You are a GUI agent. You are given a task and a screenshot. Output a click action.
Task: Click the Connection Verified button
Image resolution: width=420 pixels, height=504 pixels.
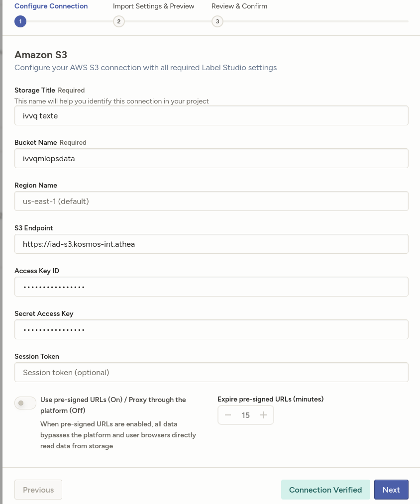coord(325,490)
